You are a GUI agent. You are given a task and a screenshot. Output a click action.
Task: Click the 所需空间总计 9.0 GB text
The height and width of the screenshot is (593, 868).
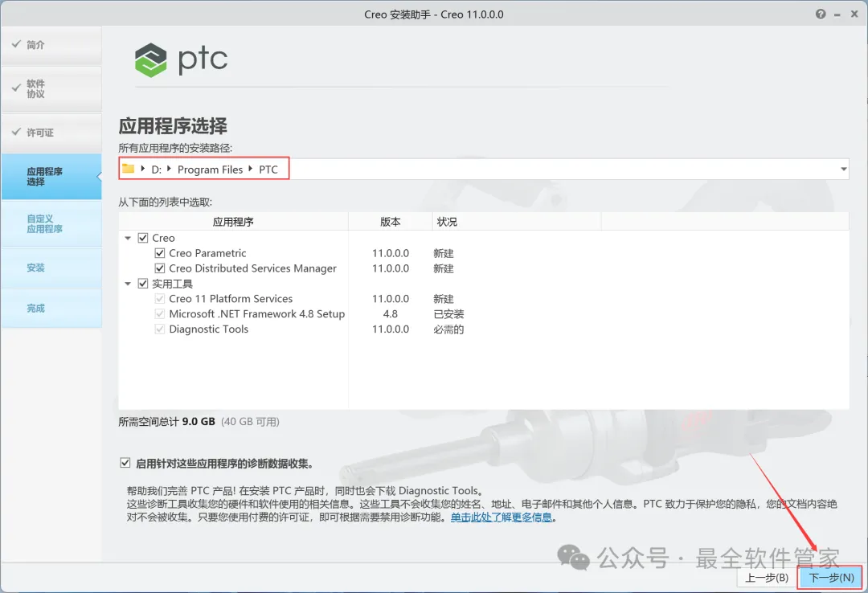point(166,422)
